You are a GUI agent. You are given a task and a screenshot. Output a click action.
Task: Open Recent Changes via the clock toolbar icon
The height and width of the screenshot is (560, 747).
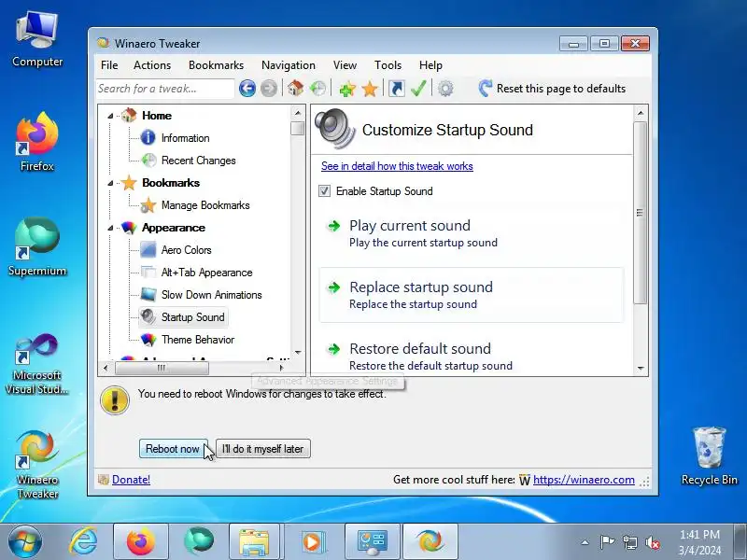pyautogui.click(x=317, y=88)
